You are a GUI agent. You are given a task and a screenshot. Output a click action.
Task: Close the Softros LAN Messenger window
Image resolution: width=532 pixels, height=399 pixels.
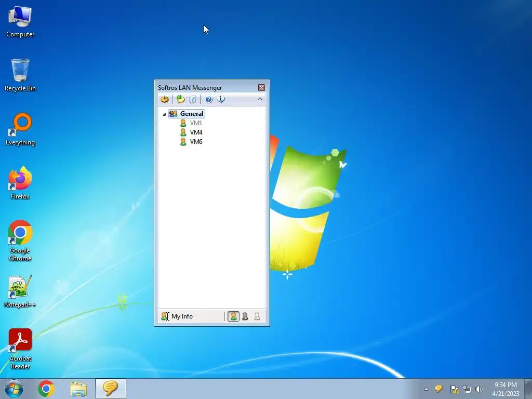click(x=262, y=87)
